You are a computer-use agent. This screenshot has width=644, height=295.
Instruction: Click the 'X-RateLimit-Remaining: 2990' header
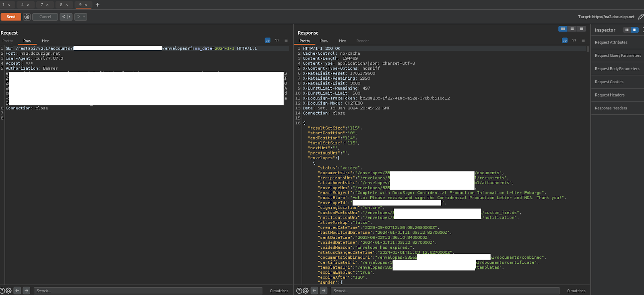click(336, 78)
